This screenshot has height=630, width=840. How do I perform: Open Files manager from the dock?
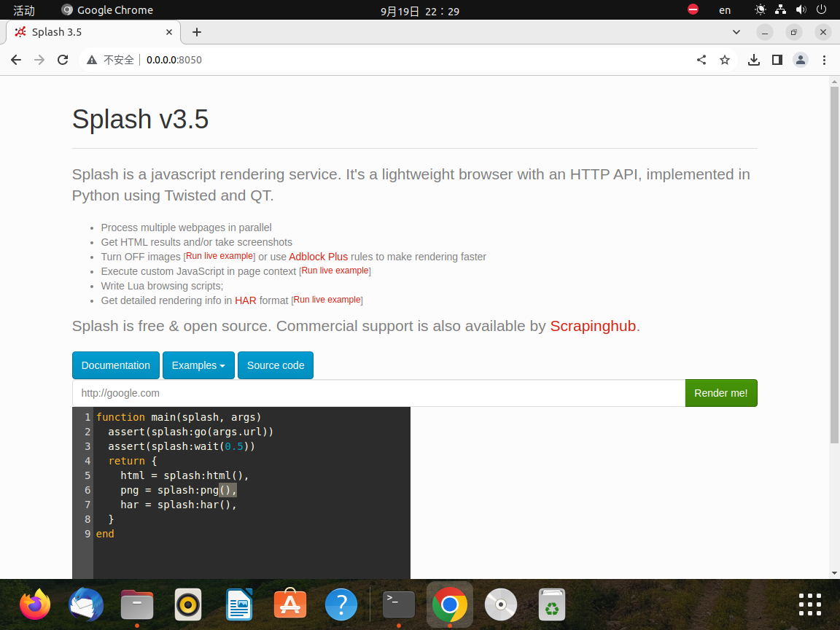pos(137,604)
